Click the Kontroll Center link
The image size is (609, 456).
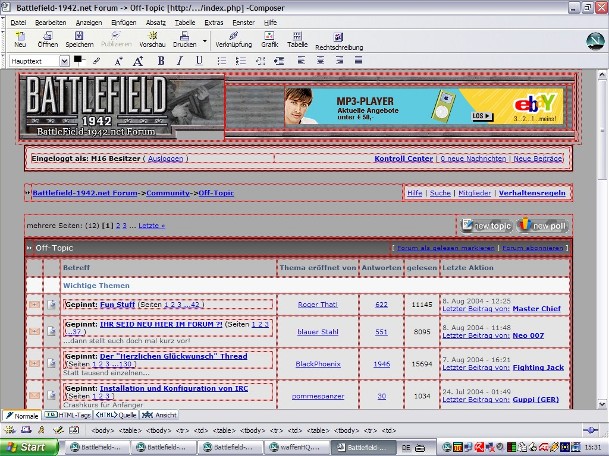[x=403, y=159]
